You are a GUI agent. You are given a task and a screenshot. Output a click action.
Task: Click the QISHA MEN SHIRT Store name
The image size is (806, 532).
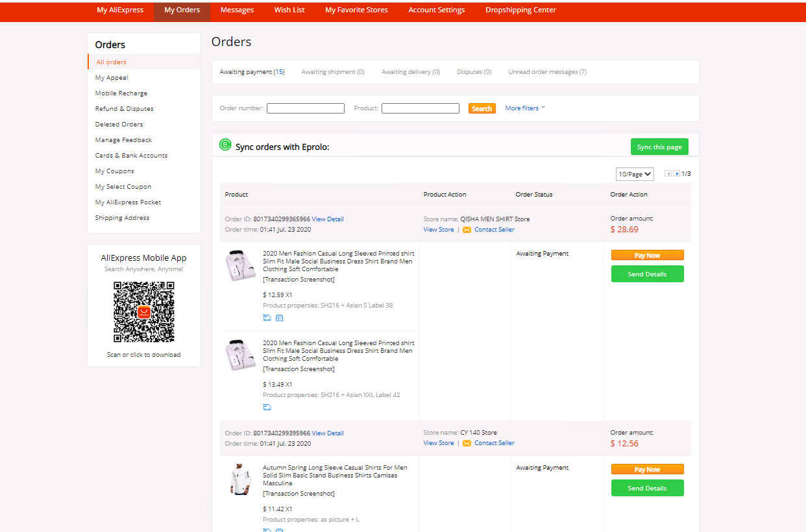(x=495, y=219)
